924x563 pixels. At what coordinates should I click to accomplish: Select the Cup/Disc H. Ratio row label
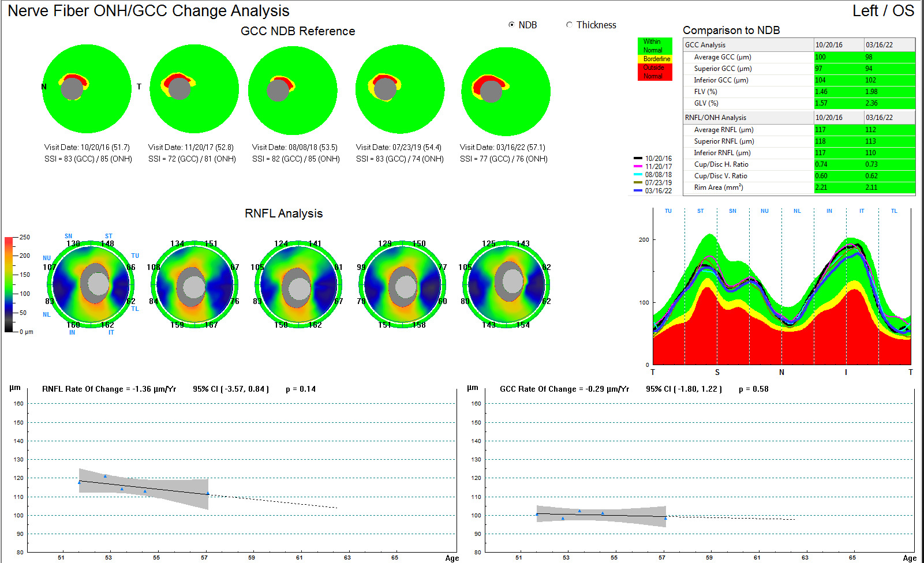click(x=721, y=164)
